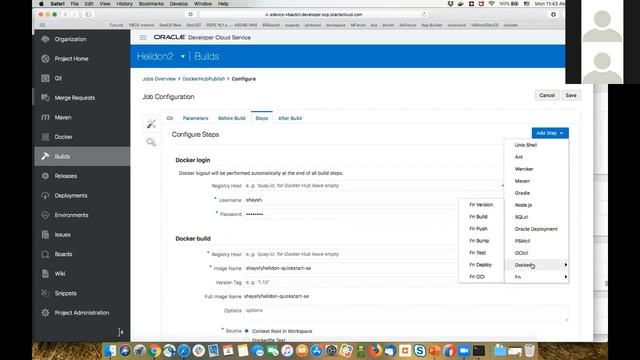This screenshot has height=360, width=640.
Task: Switch to the Parameters tab
Action: [195, 118]
